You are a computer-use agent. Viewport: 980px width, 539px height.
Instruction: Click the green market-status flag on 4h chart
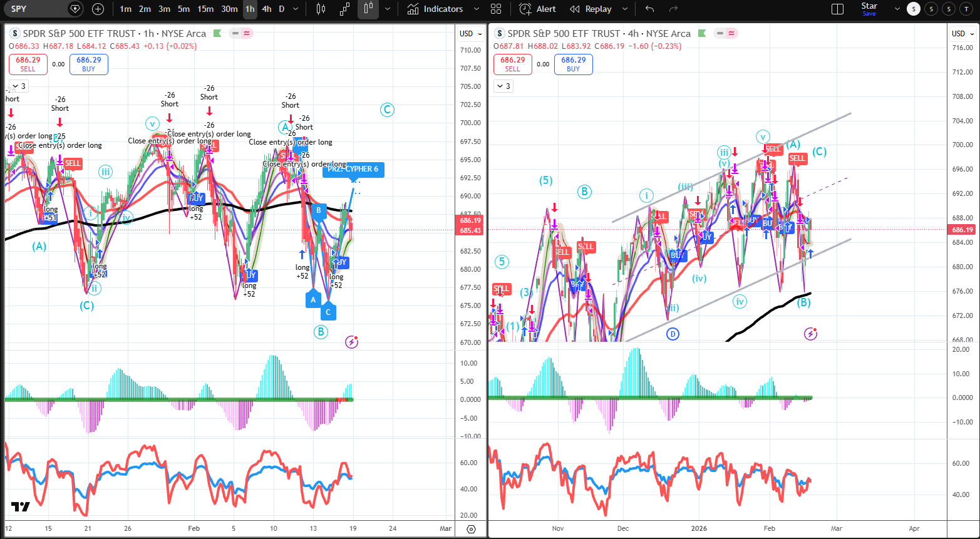coord(702,34)
